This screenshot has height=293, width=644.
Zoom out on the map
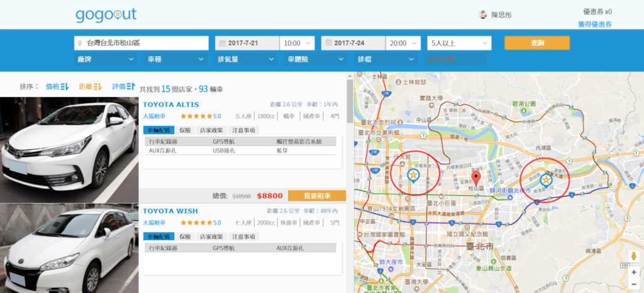coord(634,284)
